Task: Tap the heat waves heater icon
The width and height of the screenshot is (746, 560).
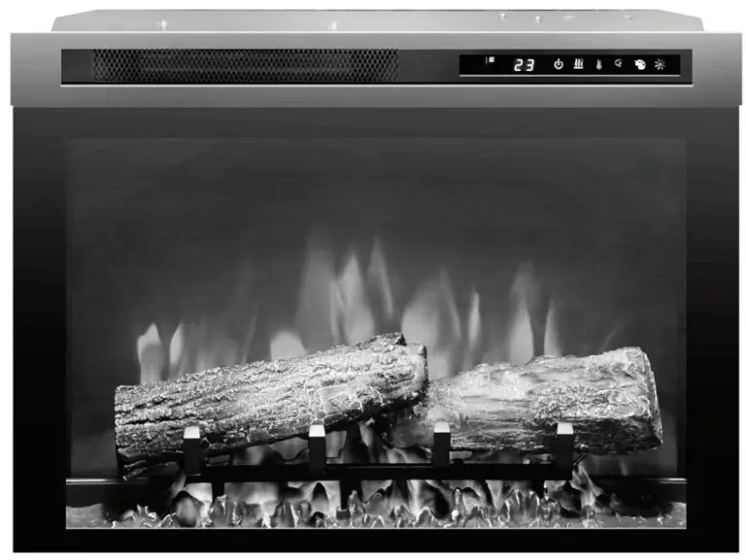Action: pos(578,64)
